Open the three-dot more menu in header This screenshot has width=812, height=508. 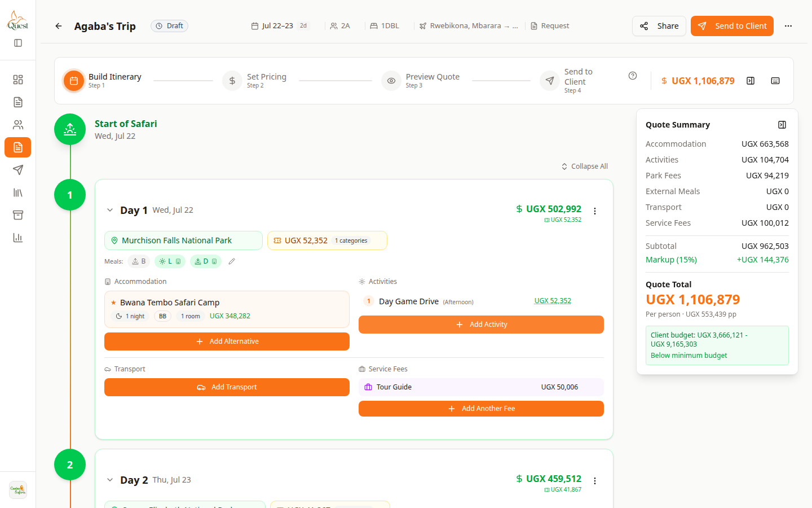[x=788, y=26]
